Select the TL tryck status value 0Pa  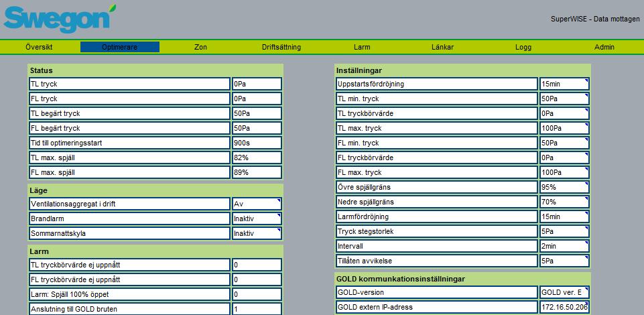(x=257, y=84)
